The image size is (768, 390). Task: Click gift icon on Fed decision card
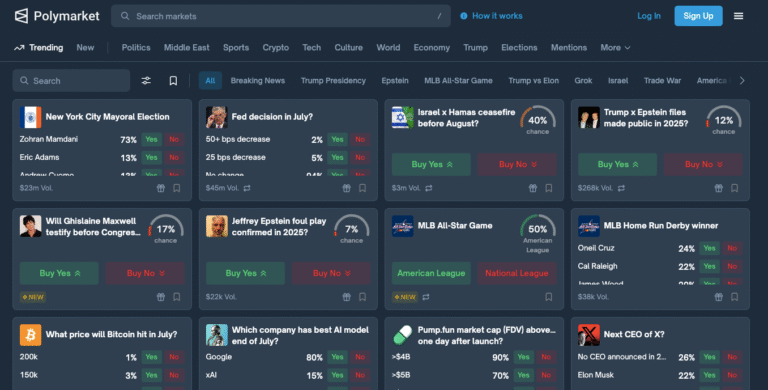click(x=346, y=188)
